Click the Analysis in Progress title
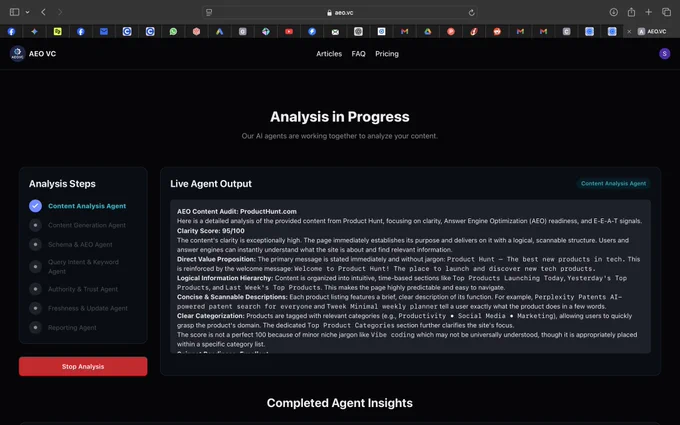 [x=340, y=117]
